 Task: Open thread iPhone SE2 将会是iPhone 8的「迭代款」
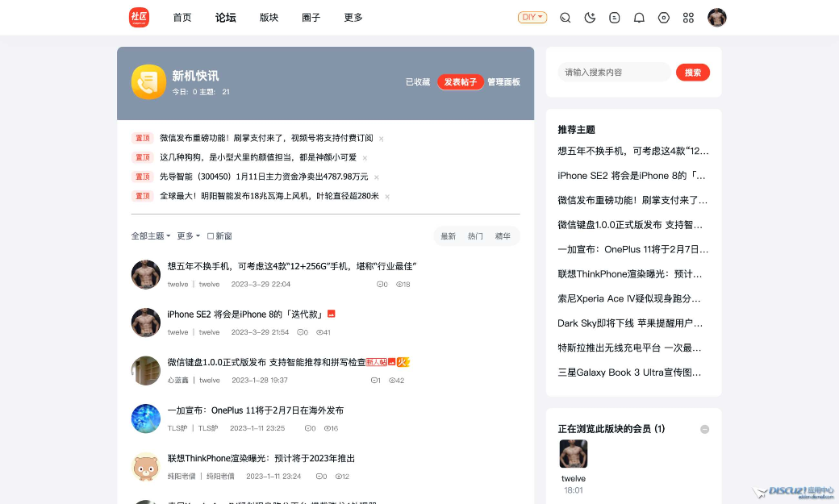point(246,314)
